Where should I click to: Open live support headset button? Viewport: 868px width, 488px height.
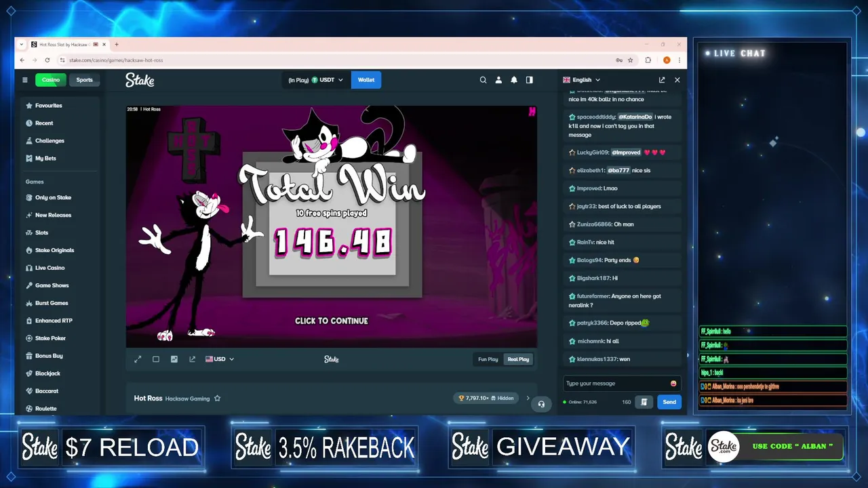point(541,404)
